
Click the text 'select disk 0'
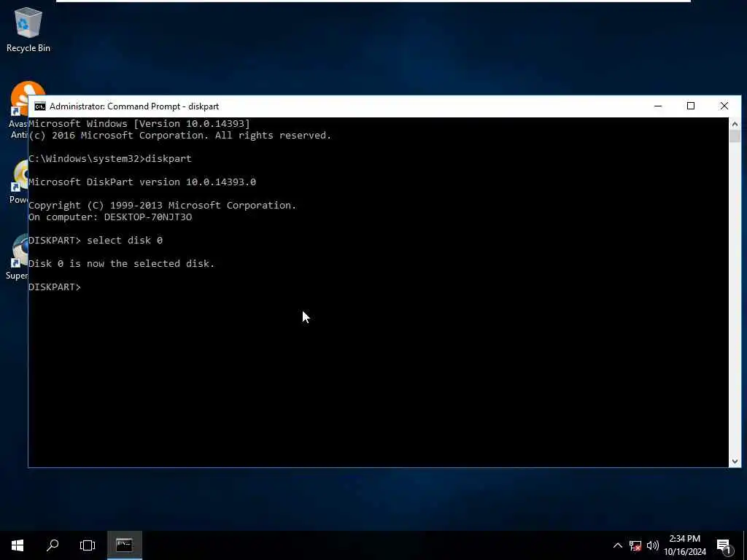(125, 240)
